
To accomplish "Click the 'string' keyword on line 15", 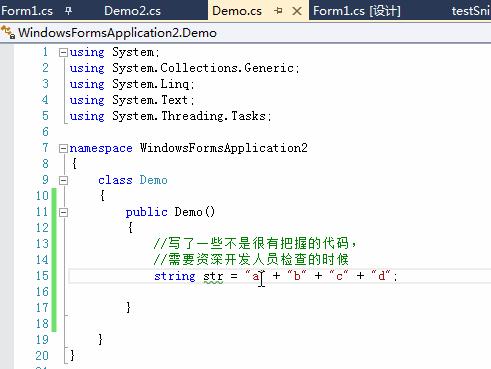I will [x=174, y=276].
